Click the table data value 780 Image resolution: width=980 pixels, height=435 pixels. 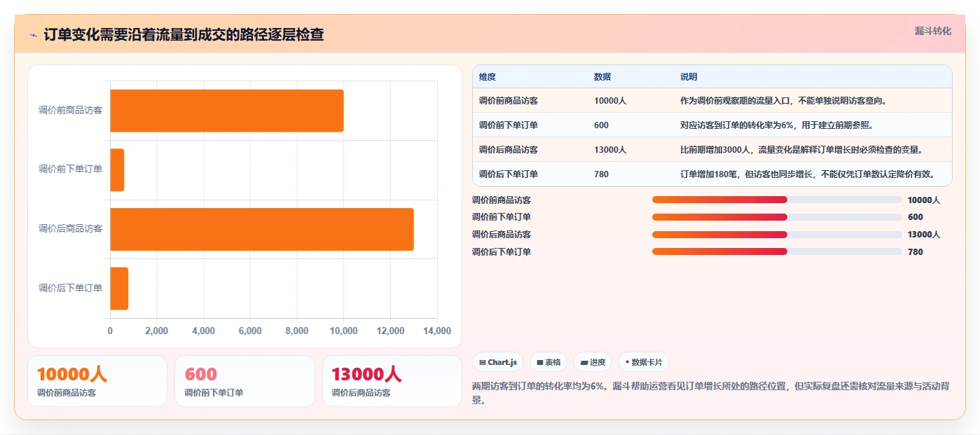coord(601,174)
